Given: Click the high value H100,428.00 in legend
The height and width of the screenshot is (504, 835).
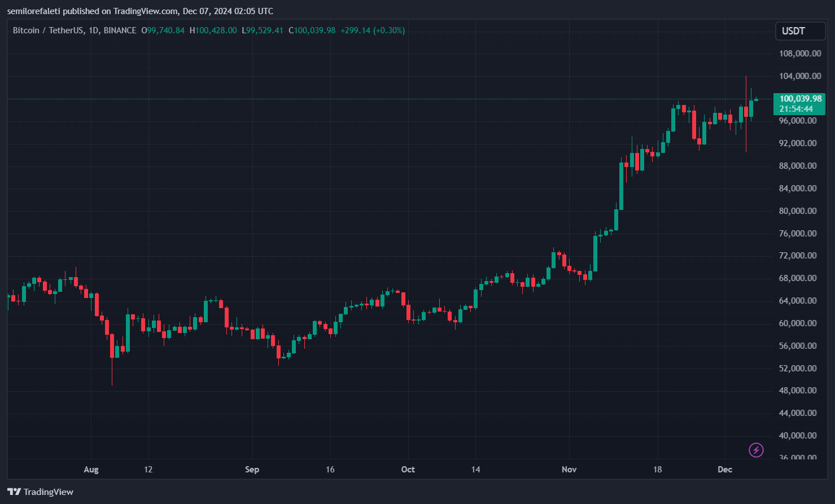Looking at the screenshot, I should click(213, 30).
